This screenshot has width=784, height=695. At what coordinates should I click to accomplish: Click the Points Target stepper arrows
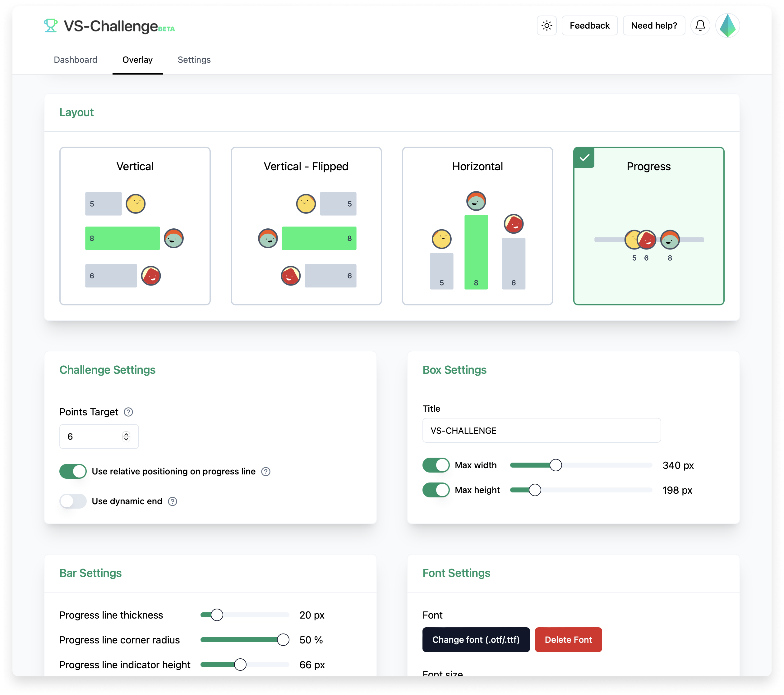(126, 437)
